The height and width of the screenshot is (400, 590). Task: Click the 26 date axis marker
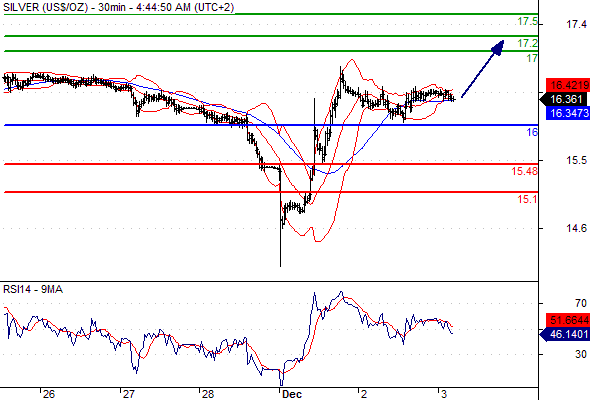tap(49, 394)
